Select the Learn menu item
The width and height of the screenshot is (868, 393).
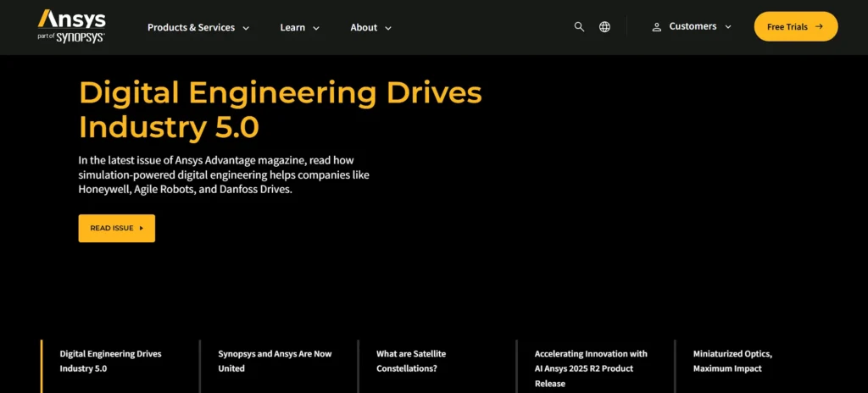(292, 27)
